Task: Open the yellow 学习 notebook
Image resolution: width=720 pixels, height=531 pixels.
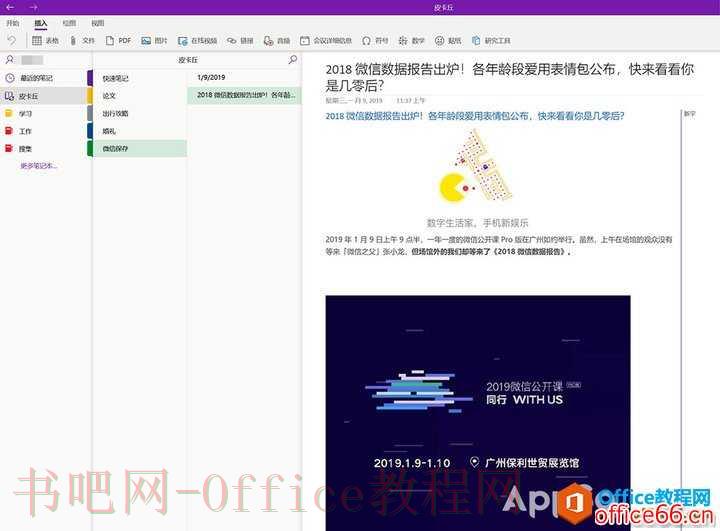Action: tap(44, 113)
